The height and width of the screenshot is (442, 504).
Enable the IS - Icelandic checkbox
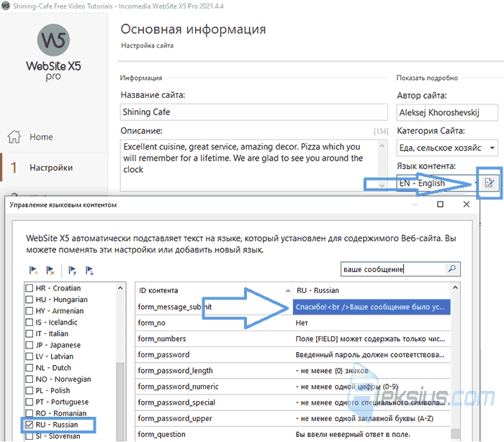point(30,322)
